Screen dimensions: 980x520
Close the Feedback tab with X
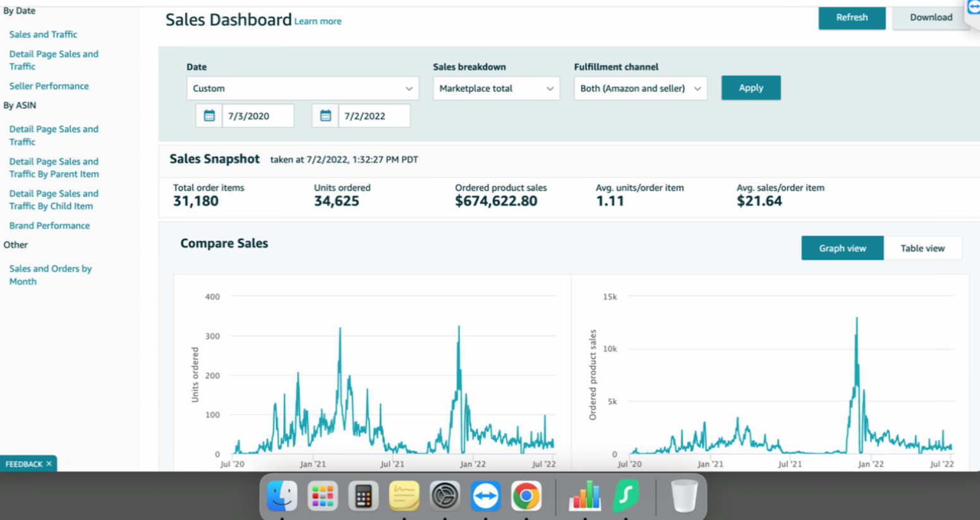(x=49, y=464)
